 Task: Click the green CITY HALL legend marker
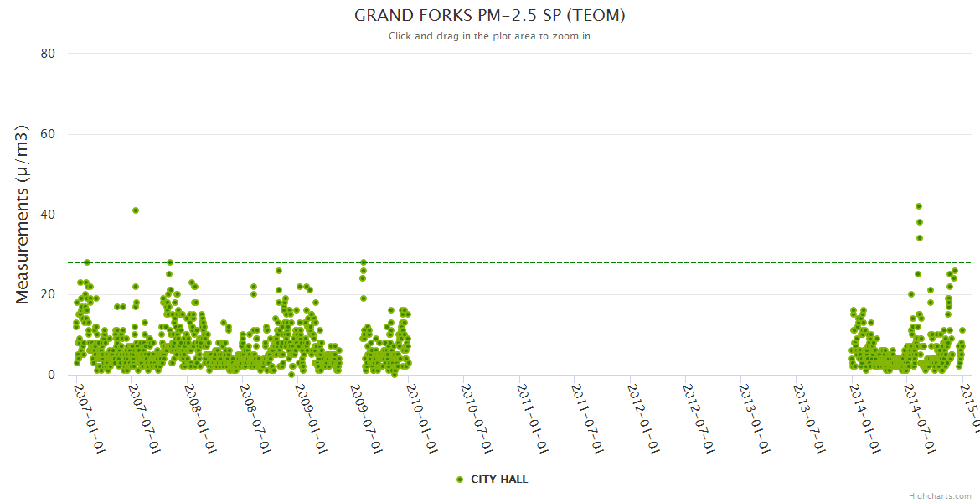[460, 480]
